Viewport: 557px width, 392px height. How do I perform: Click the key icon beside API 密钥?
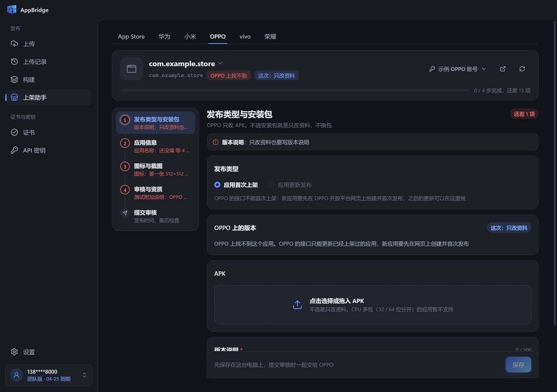(x=14, y=150)
